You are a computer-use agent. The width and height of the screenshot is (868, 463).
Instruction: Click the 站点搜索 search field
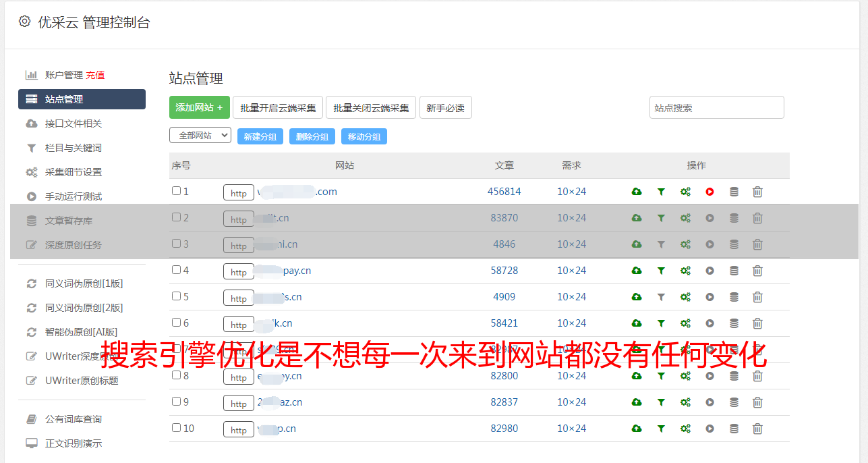[x=717, y=107]
